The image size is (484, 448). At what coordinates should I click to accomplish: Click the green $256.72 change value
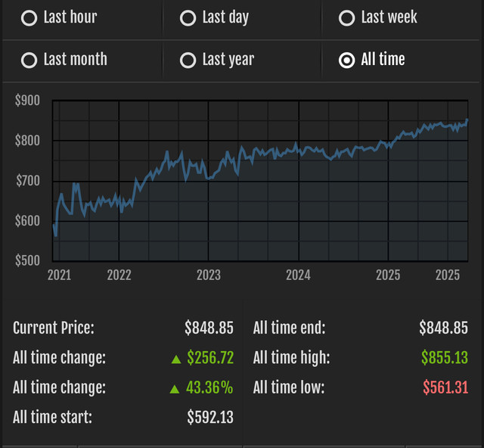pyautogui.click(x=210, y=358)
